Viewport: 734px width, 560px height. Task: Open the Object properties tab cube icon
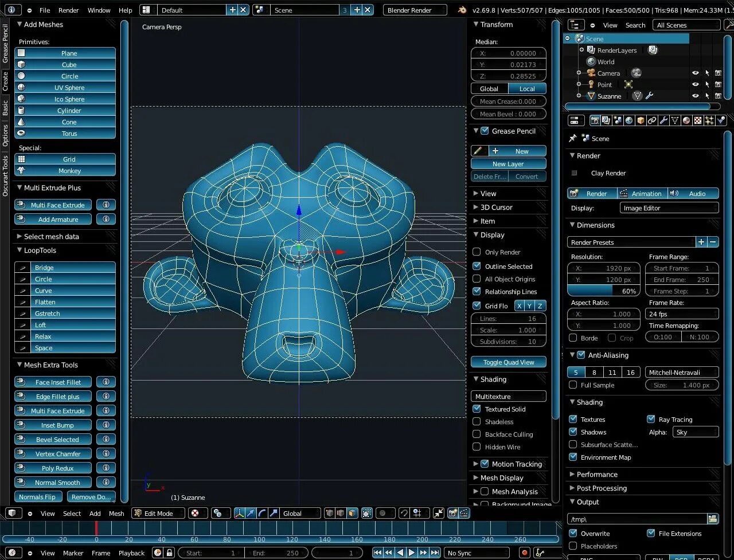[641, 120]
